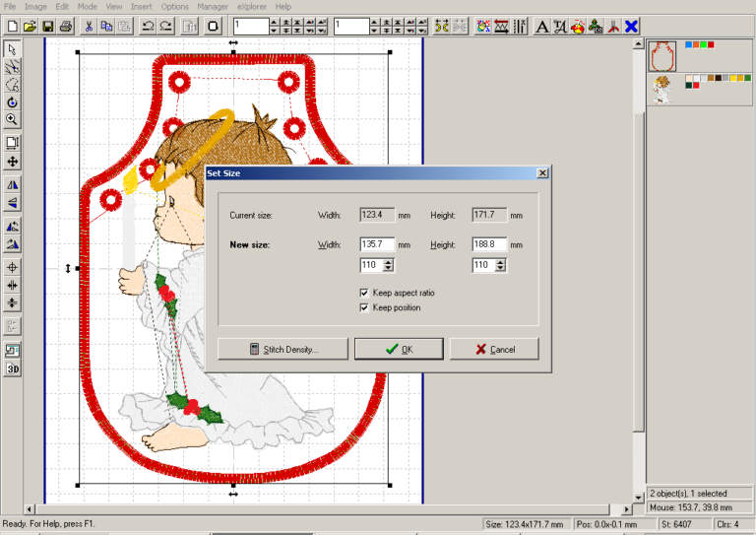The height and width of the screenshot is (535, 756).
Task: Click the Print icon in toolbar
Action: [65, 26]
